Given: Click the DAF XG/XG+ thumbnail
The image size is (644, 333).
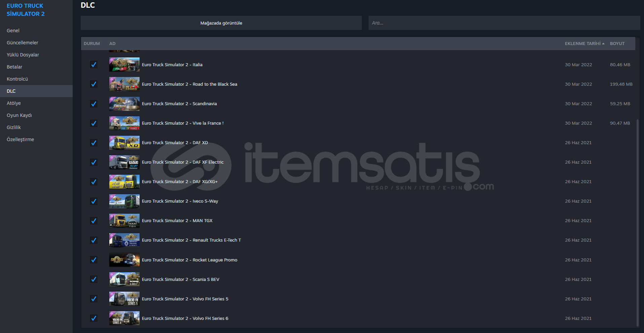Looking at the screenshot, I should coord(124,181).
